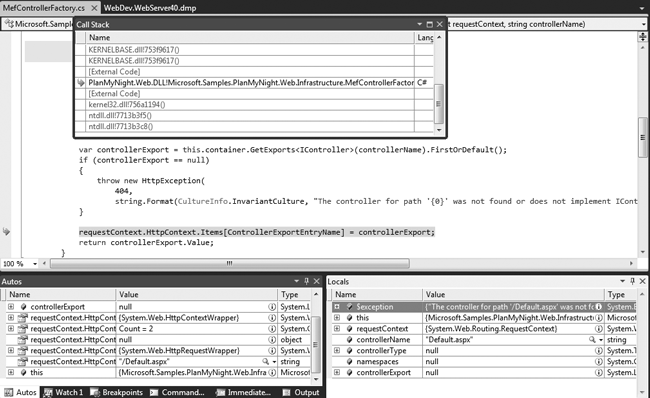Open the Output tab

click(x=301, y=392)
